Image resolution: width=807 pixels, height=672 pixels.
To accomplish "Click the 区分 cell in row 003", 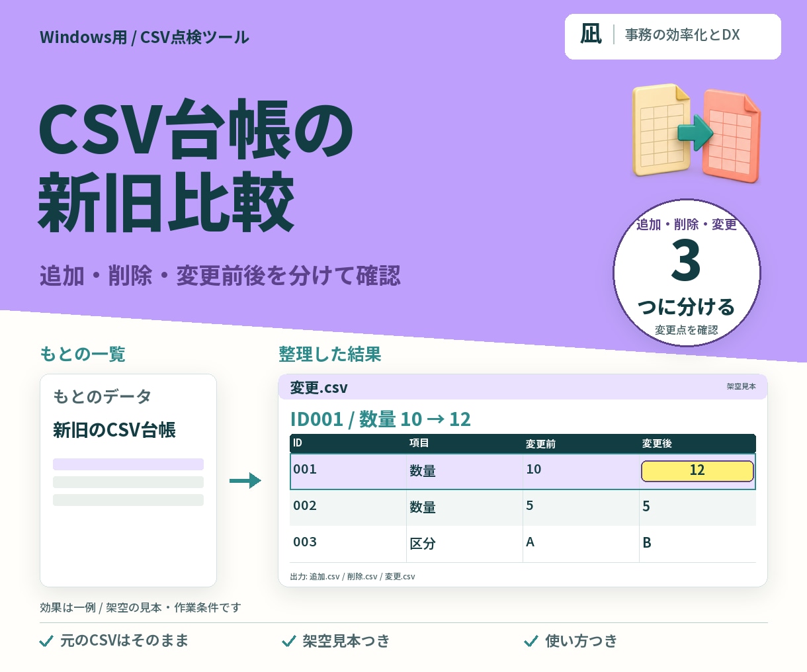I will click(x=422, y=544).
